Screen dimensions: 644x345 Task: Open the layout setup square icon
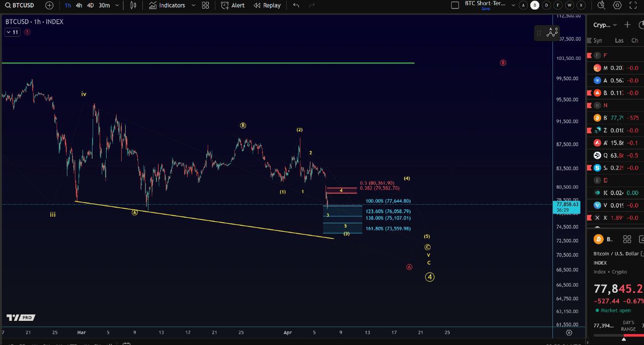tap(455, 5)
